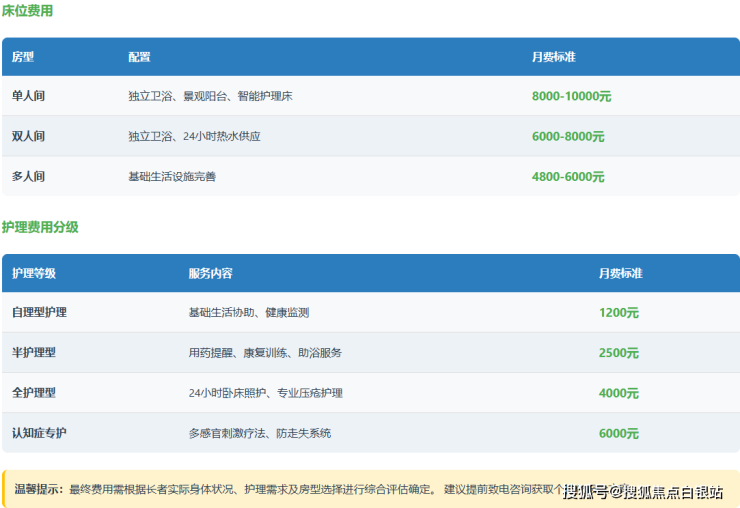Click the 护理等级 column header
This screenshot has height=508, width=740.
[x=34, y=273]
